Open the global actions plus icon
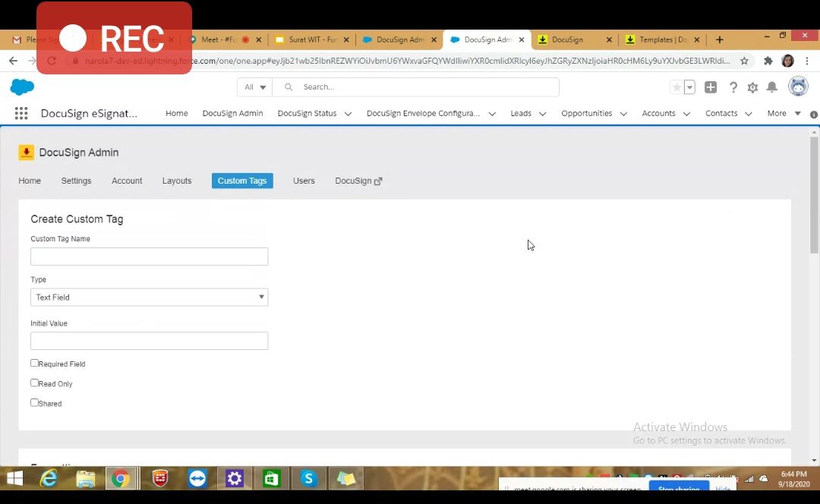Screen dimensions: 820x504 pyautogui.click(x=710, y=87)
